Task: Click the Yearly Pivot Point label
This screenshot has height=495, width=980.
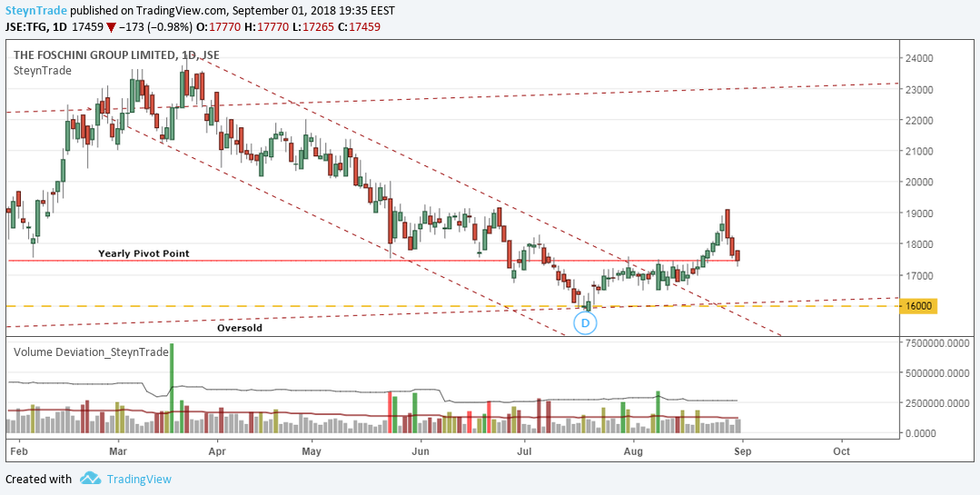Action: 144,253
